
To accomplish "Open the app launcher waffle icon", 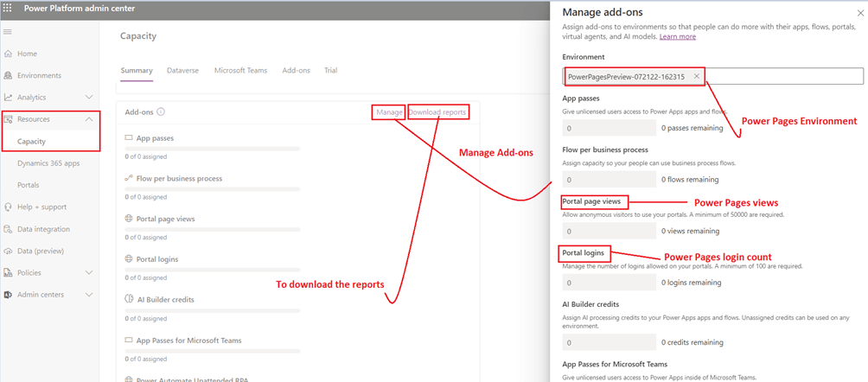I will (x=10, y=10).
